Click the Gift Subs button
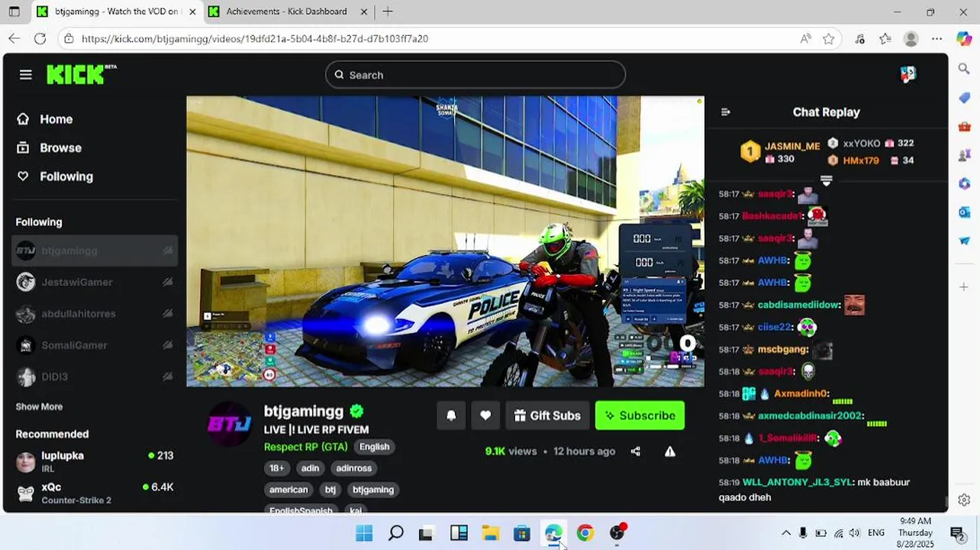This screenshot has width=980, height=550. point(547,416)
